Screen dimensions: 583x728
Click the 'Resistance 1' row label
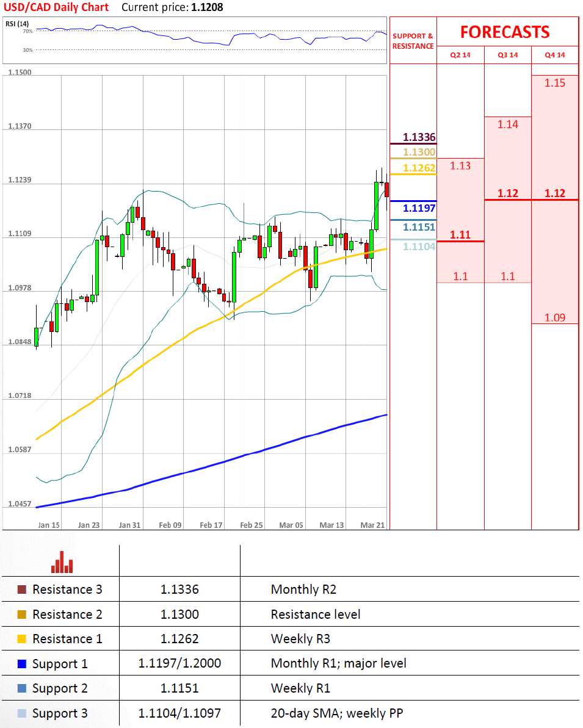click(67, 639)
